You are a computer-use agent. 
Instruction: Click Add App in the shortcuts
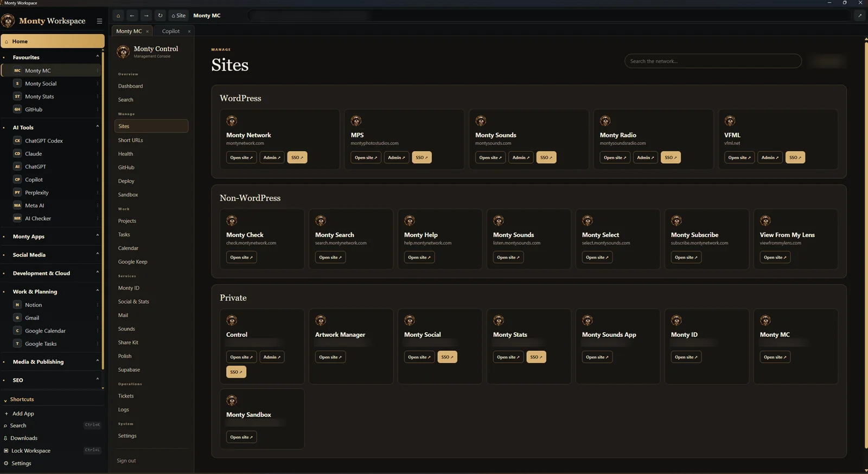[x=23, y=414]
